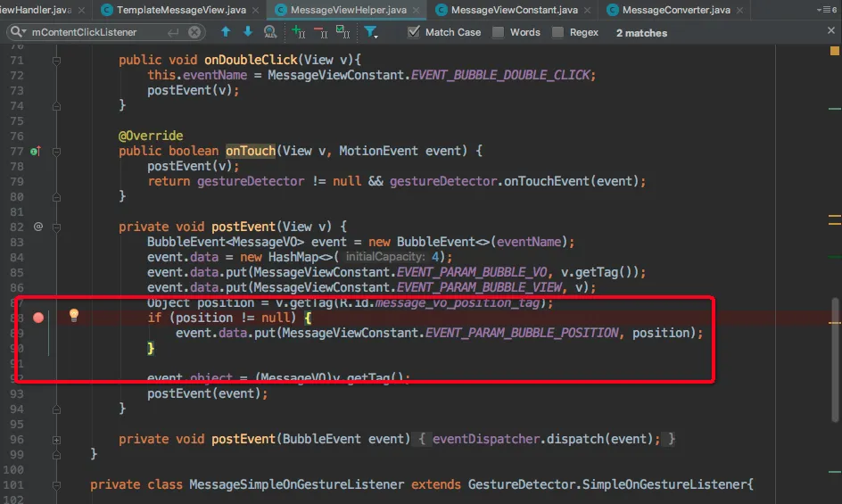Toggle Match Case checkbox
This screenshot has height=504, width=842.
click(x=414, y=32)
